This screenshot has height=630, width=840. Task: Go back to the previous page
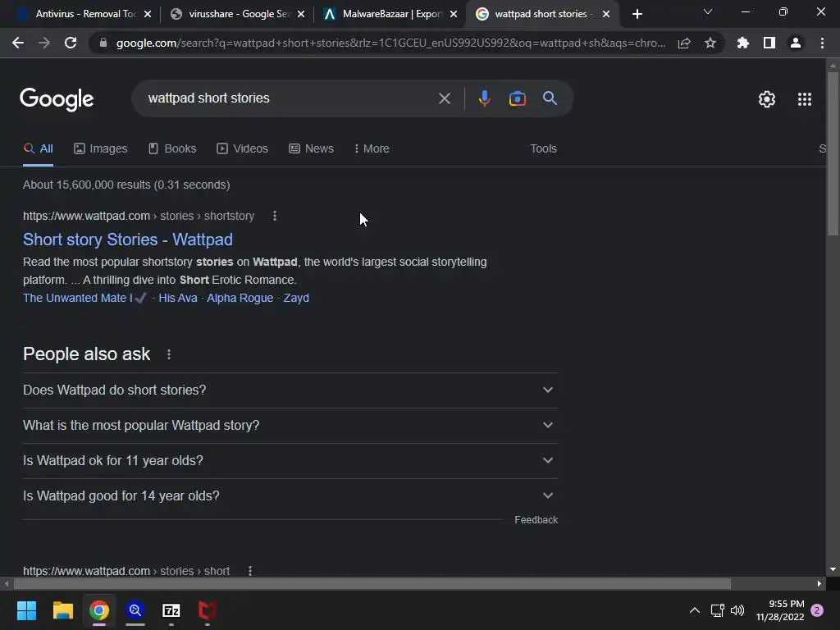18,43
